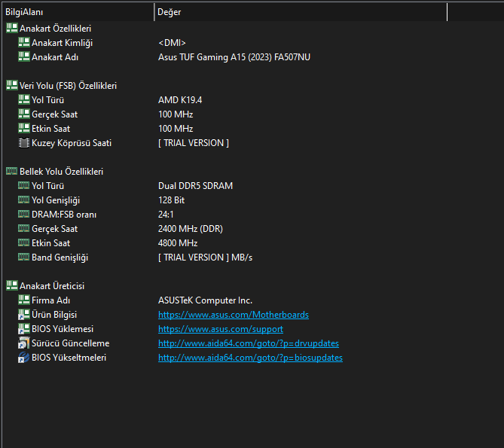504x448 pixels.
Task: Click the Bellek Yolu Özellikleri memory icon
Action: point(11,172)
